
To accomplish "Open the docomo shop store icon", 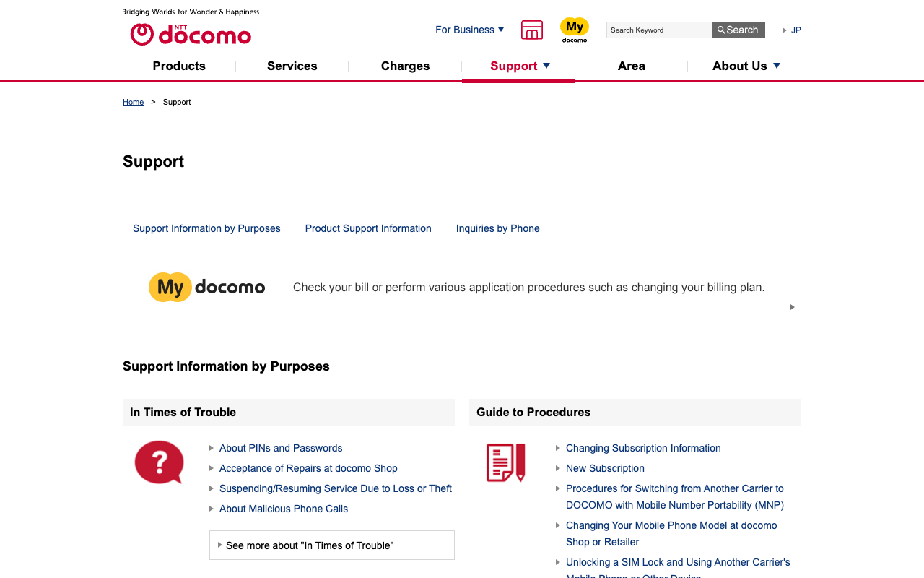I will click(x=532, y=30).
